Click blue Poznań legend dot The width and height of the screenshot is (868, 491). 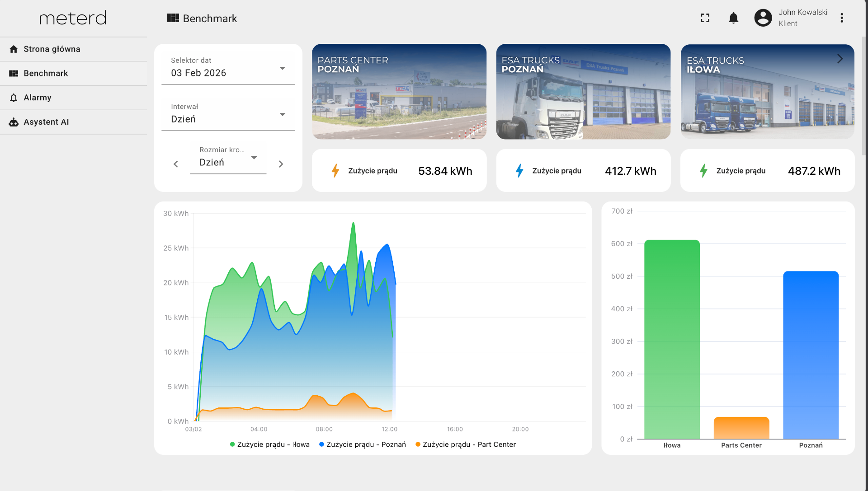(x=321, y=444)
